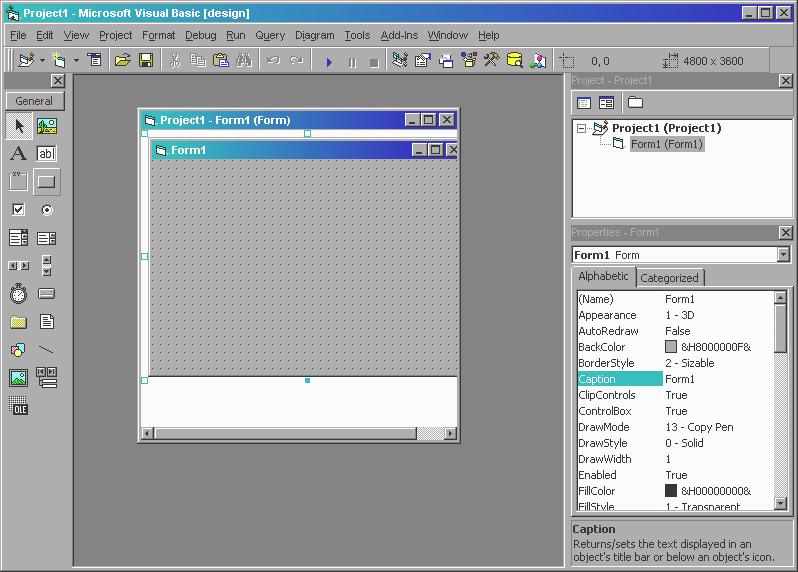Click the Find binoculars toolbar icon

pyautogui.click(x=244, y=61)
